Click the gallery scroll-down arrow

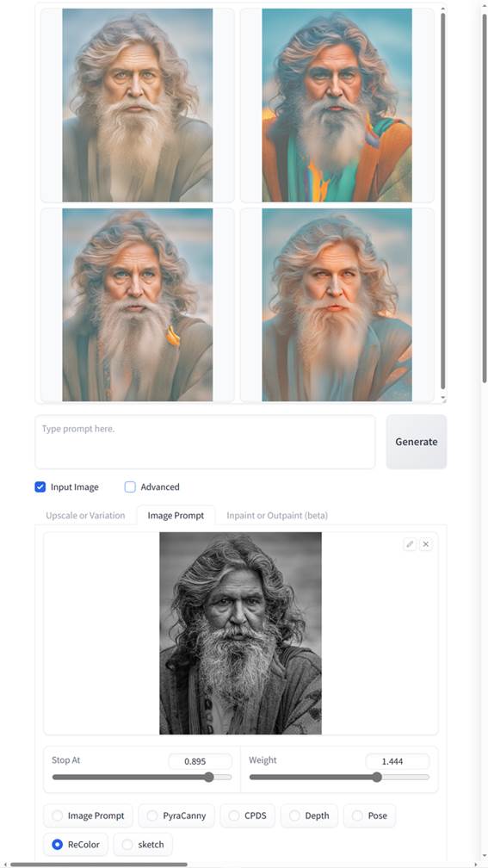coord(442,398)
